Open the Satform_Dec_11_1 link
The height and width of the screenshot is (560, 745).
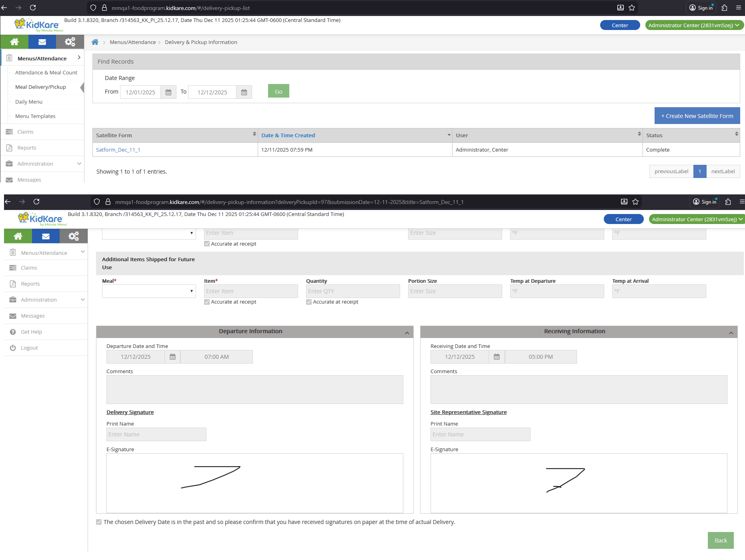tap(118, 150)
